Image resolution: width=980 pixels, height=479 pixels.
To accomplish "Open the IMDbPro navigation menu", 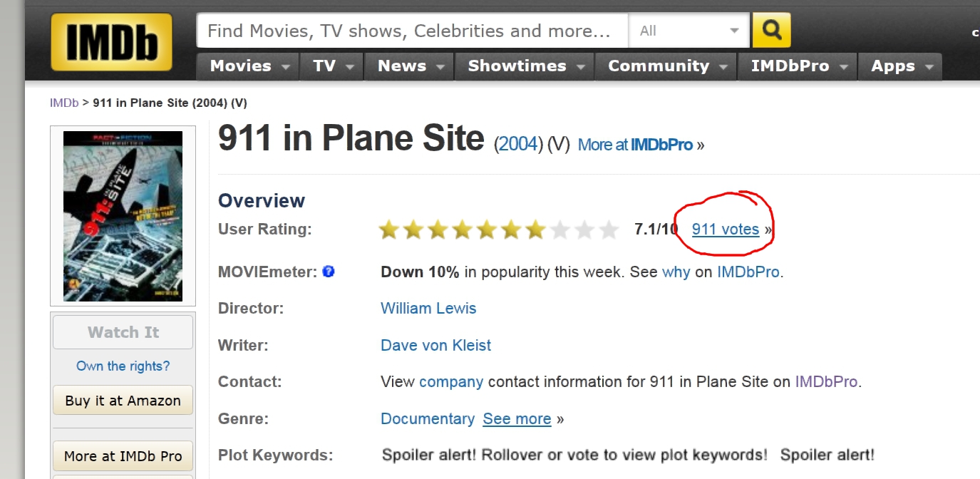I will (798, 66).
